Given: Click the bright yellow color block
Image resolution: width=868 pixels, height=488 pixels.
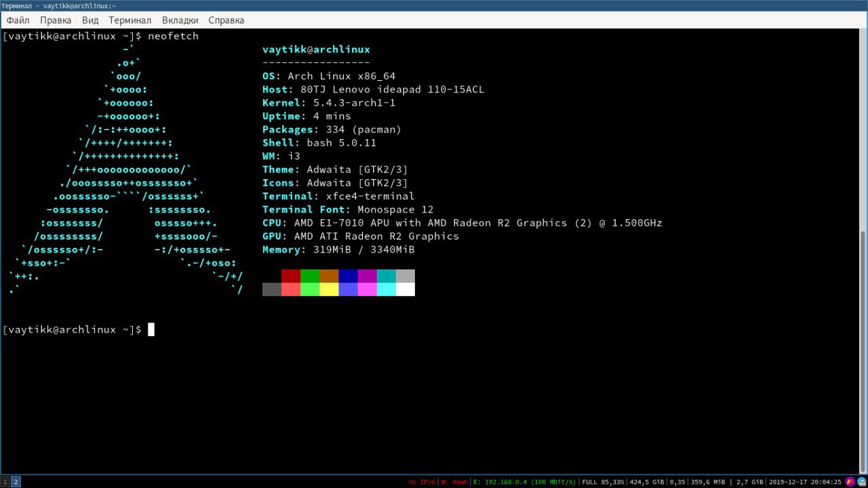Looking at the screenshot, I should click(329, 289).
